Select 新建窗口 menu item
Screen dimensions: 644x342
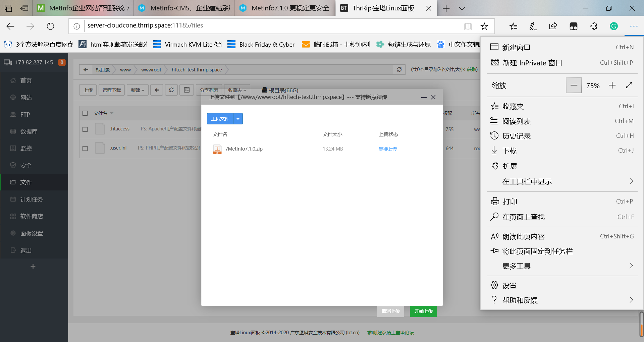tap(562, 47)
